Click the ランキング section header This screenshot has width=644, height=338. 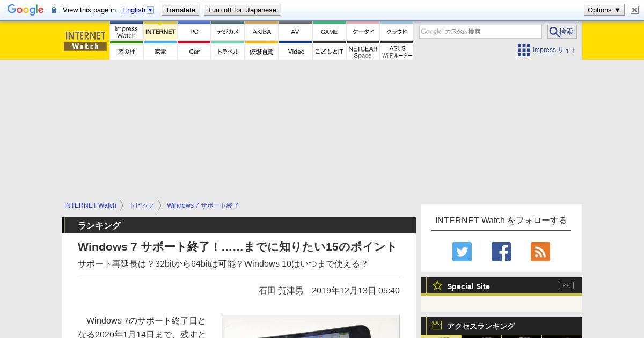[x=239, y=225]
